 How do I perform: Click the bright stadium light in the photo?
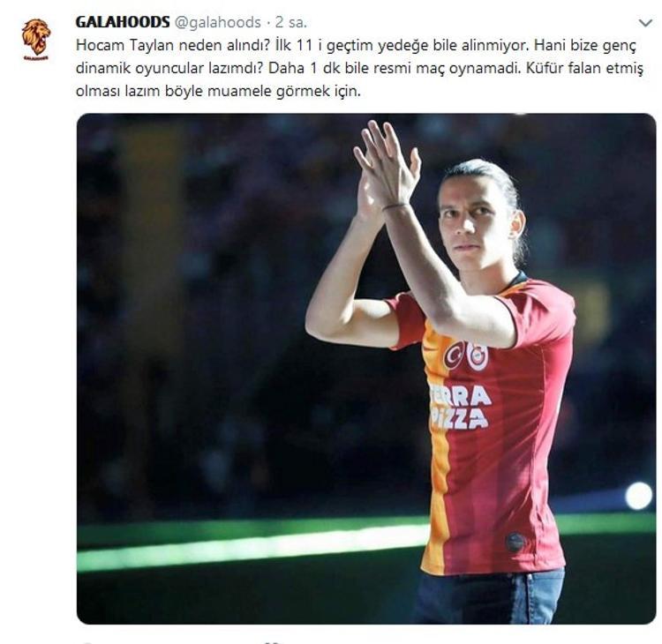(639, 496)
